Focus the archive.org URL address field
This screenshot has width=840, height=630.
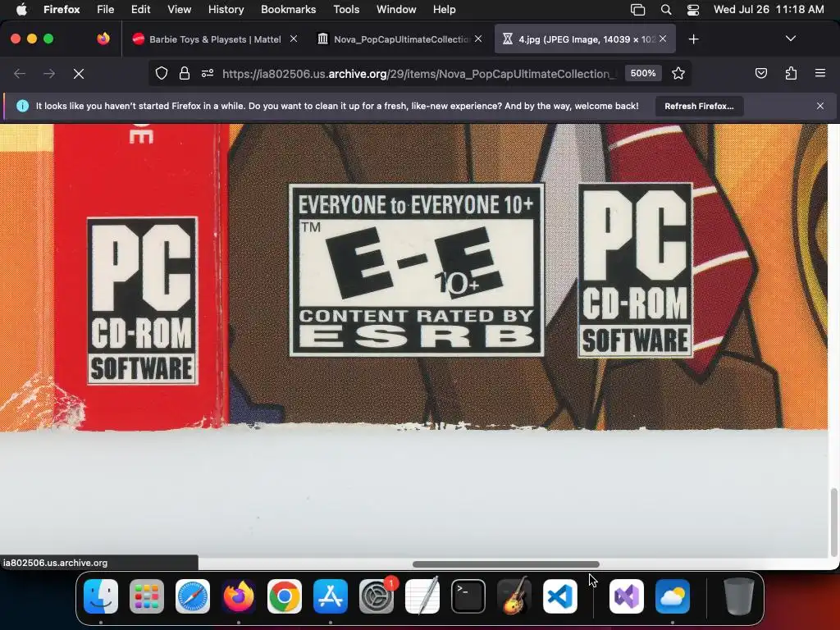420,73
